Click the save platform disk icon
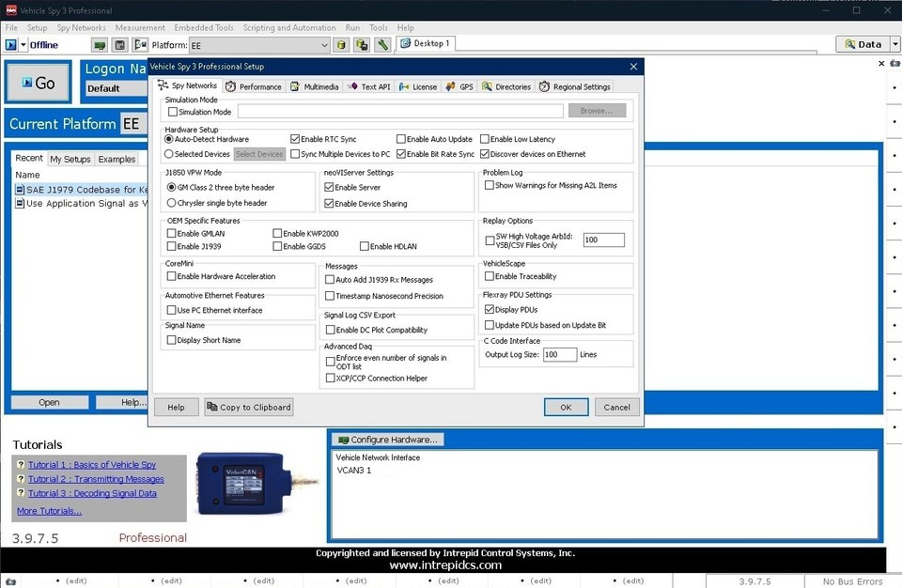 coord(118,44)
